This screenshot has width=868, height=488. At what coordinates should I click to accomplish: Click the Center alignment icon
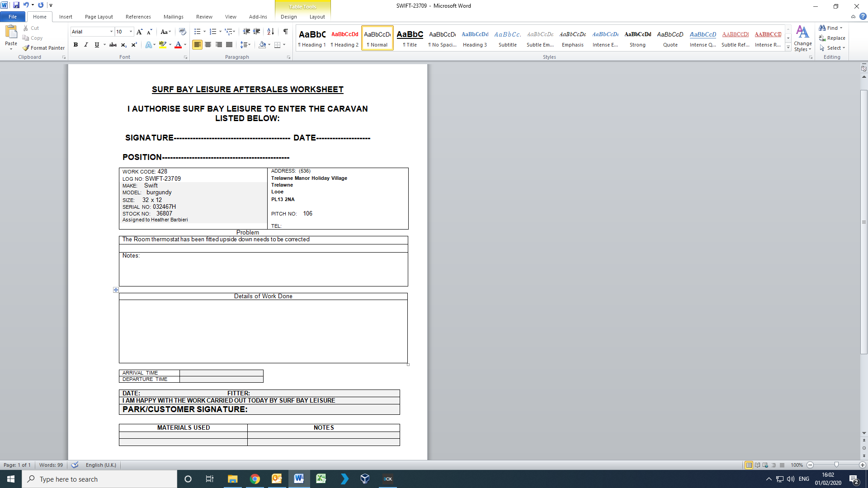(x=208, y=45)
